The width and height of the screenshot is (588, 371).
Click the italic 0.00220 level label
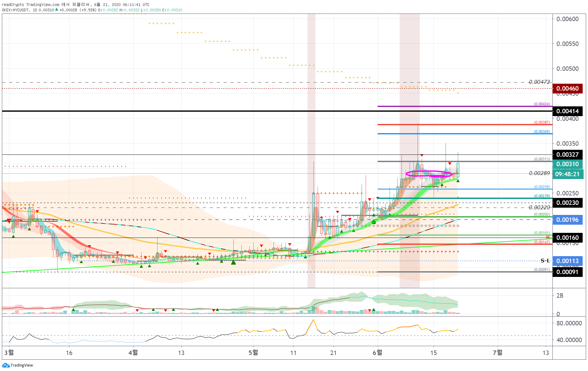click(x=539, y=207)
